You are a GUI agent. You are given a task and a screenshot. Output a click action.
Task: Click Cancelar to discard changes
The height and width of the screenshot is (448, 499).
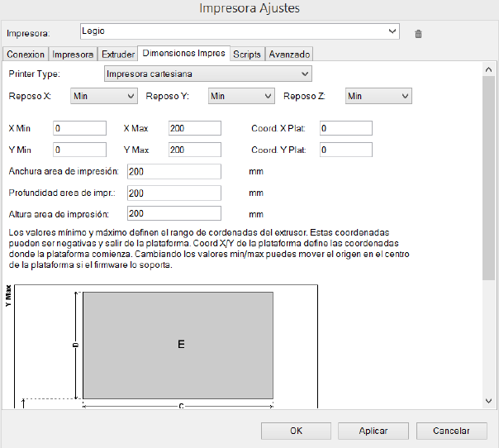450,431
